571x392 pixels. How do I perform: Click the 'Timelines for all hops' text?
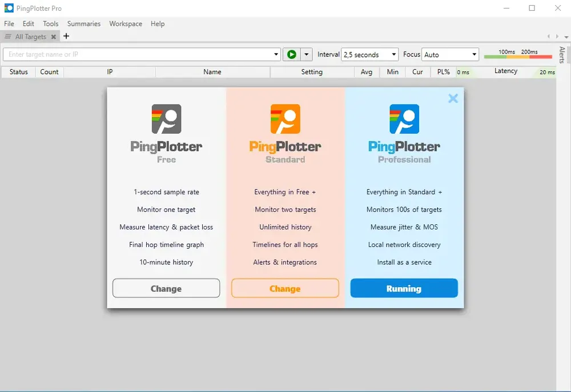click(285, 245)
